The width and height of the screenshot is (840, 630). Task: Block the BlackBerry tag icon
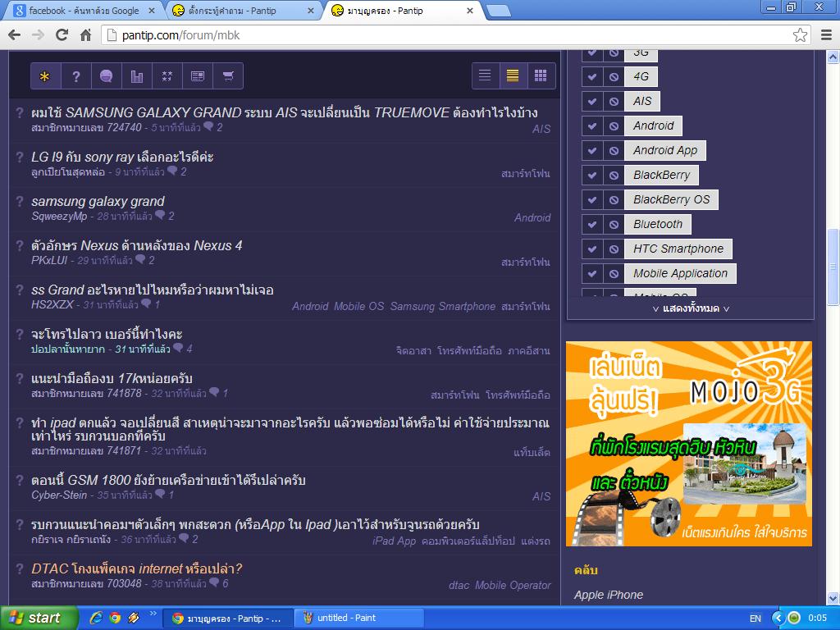[x=614, y=176]
